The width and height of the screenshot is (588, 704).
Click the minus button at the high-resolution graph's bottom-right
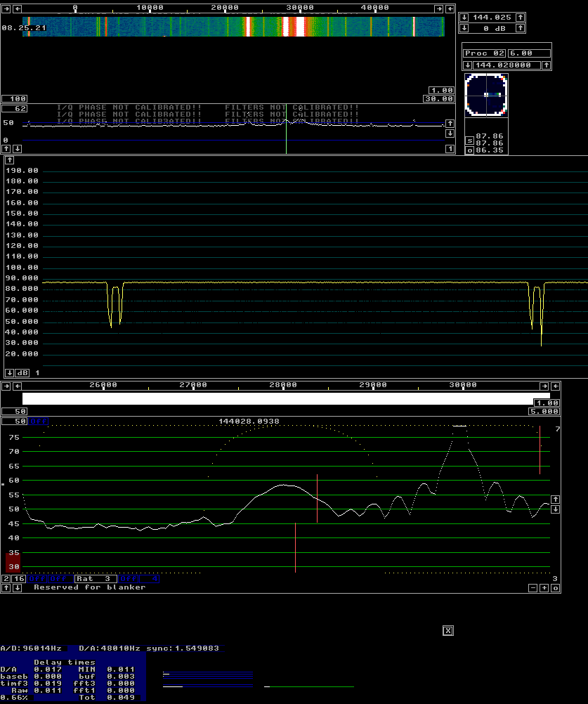pos(533,587)
